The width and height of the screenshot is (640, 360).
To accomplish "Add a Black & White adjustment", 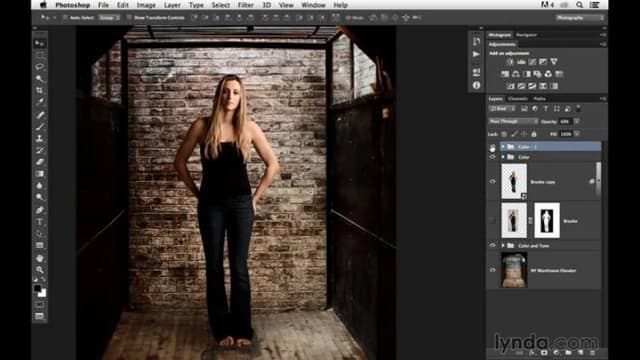I will click(x=527, y=74).
